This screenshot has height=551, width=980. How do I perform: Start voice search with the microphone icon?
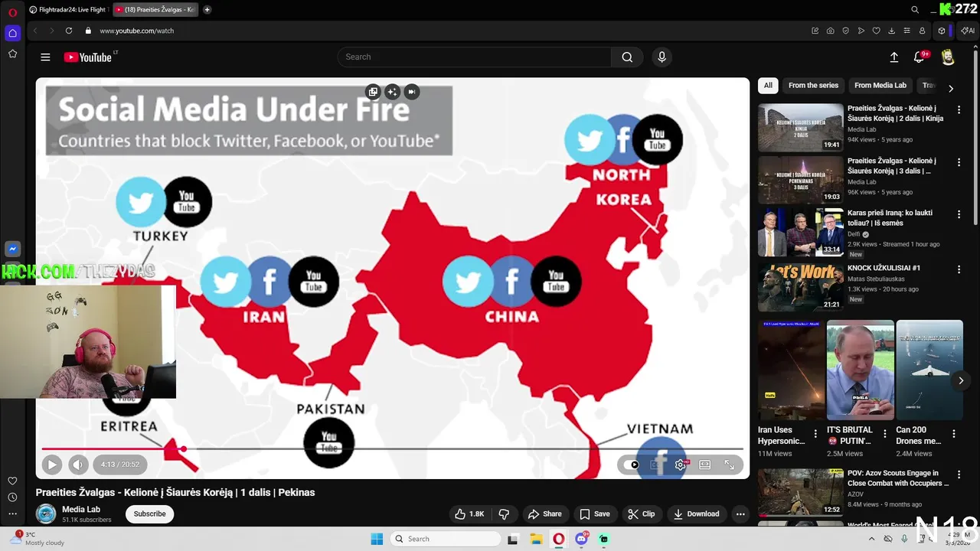pyautogui.click(x=662, y=57)
